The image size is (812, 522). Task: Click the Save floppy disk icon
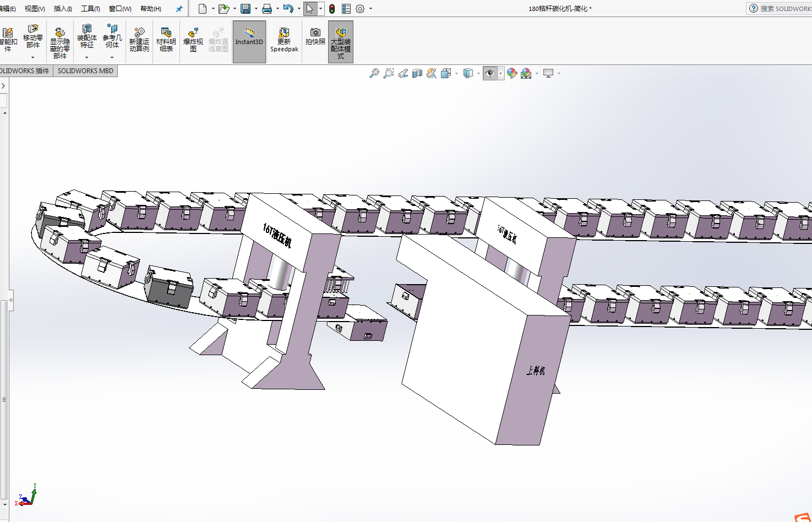pyautogui.click(x=246, y=9)
